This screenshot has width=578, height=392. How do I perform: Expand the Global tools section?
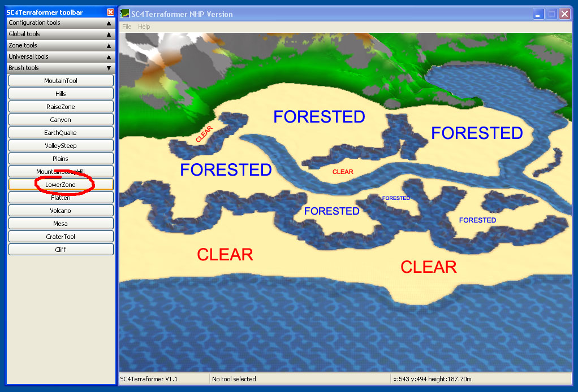tap(61, 34)
